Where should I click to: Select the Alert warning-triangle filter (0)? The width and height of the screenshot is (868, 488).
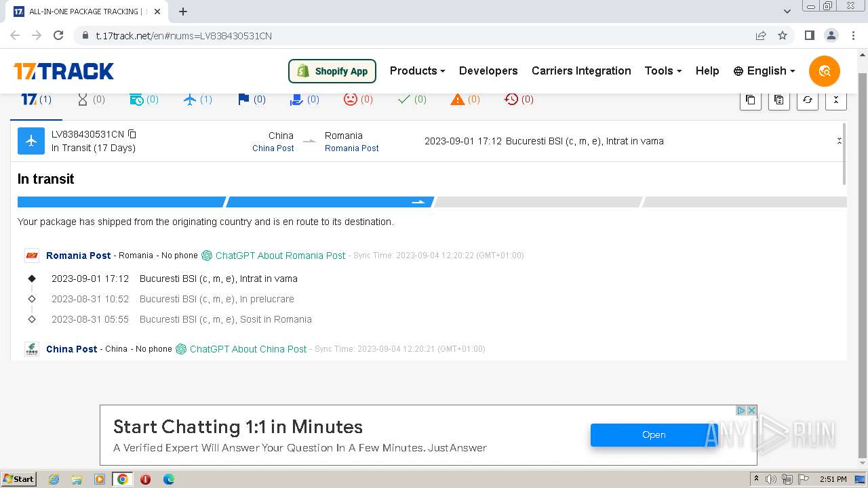coord(465,100)
